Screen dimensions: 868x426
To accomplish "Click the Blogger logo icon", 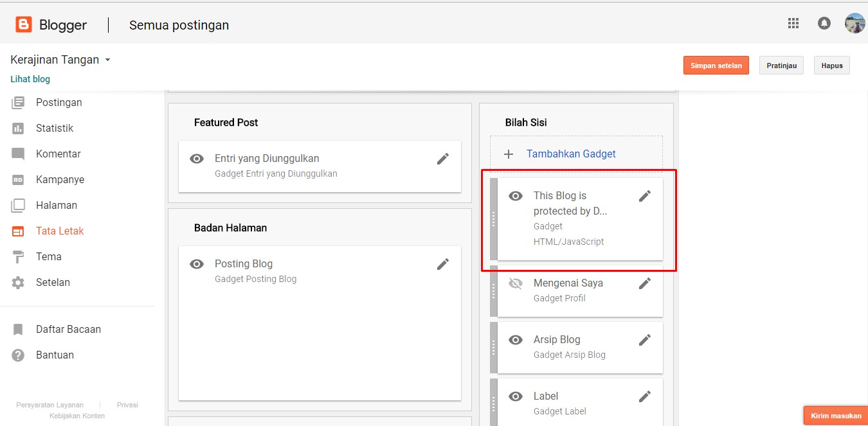I will (x=24, y=25).
